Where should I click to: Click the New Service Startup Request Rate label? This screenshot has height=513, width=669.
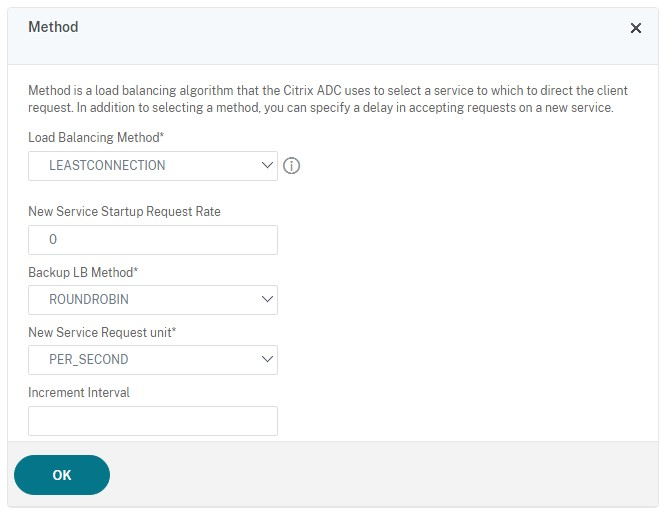(124, 211)
